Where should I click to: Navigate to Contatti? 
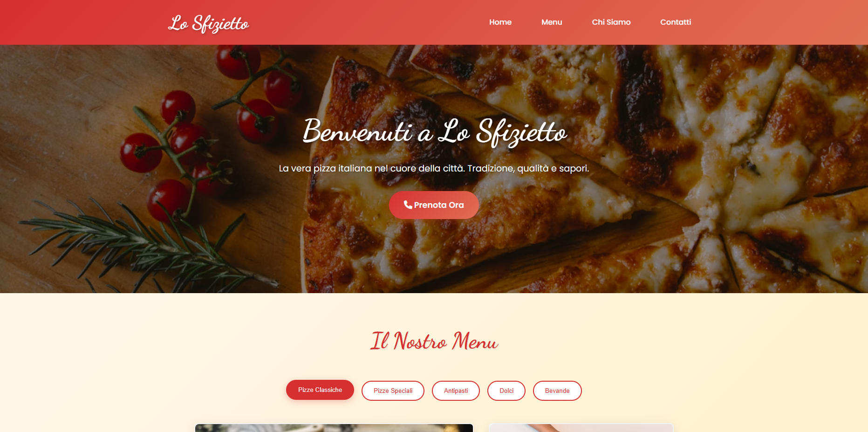click(676, 22)
